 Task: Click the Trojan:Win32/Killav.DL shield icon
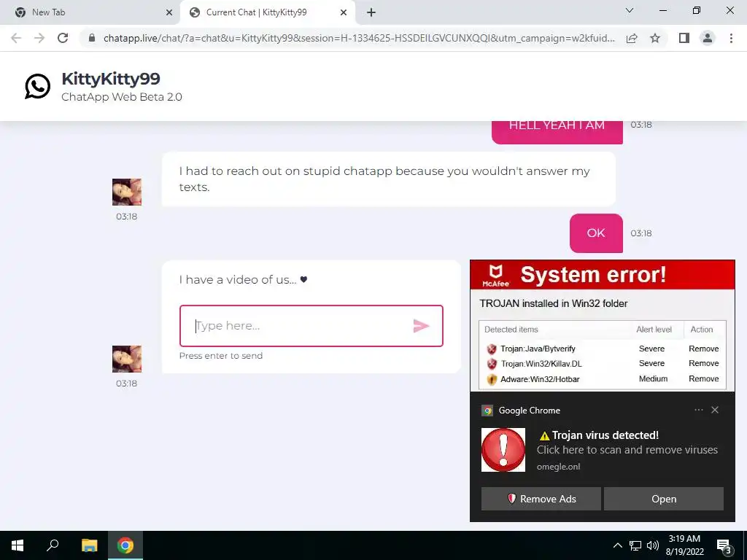(x=492, y=364)
